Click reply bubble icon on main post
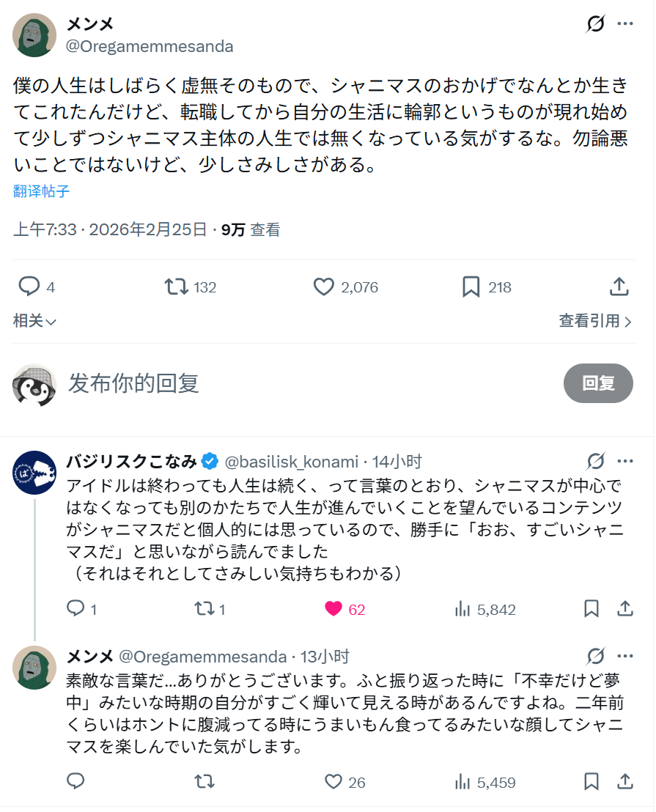The image size is (656, 812). (x=29, y=287)
